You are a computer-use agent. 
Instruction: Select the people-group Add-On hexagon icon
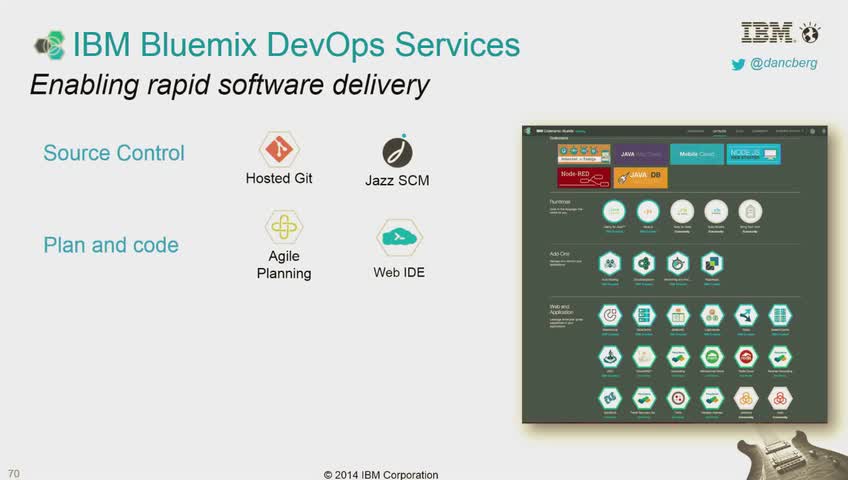tap(610, 263)
